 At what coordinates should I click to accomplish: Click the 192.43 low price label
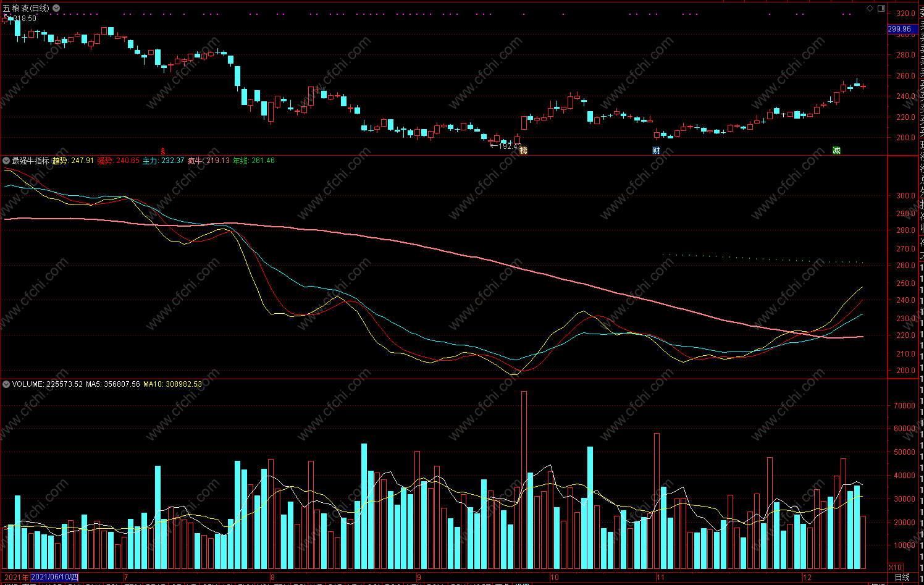tap(510, 146)
